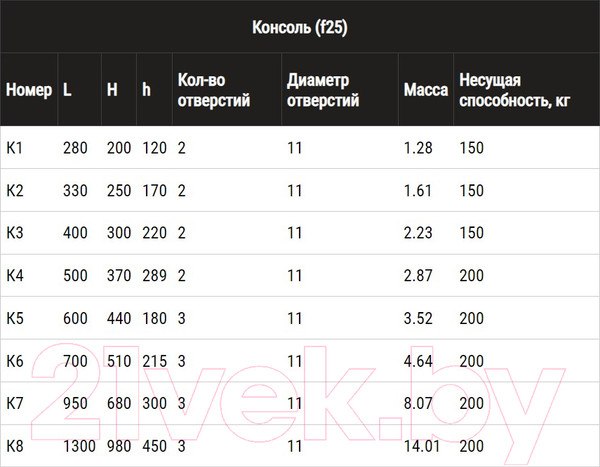The image size is (600, 467).
Task: Click the length value 1300
Action: pyautogui.click(x=79, y=445)
